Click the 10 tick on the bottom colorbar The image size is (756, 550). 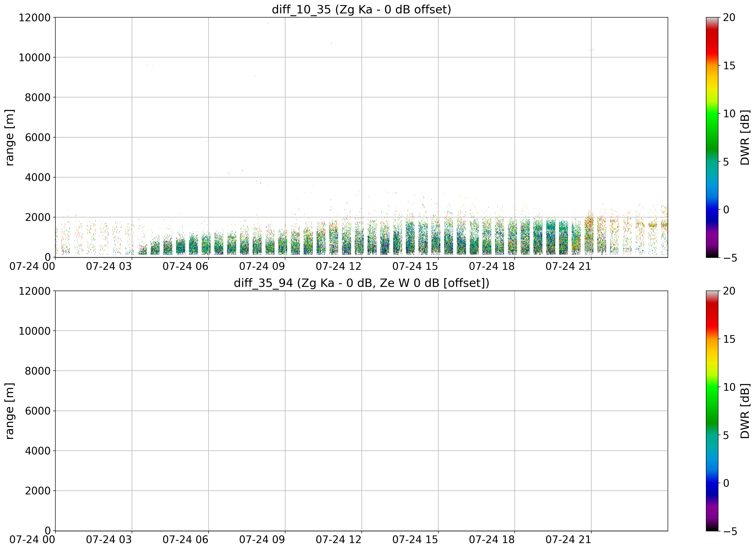[729, 387]
